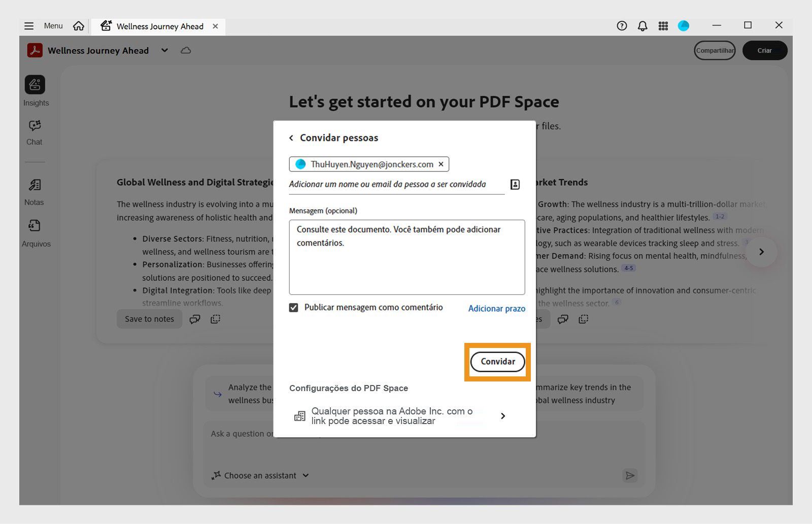Open notifications bell

642,25
